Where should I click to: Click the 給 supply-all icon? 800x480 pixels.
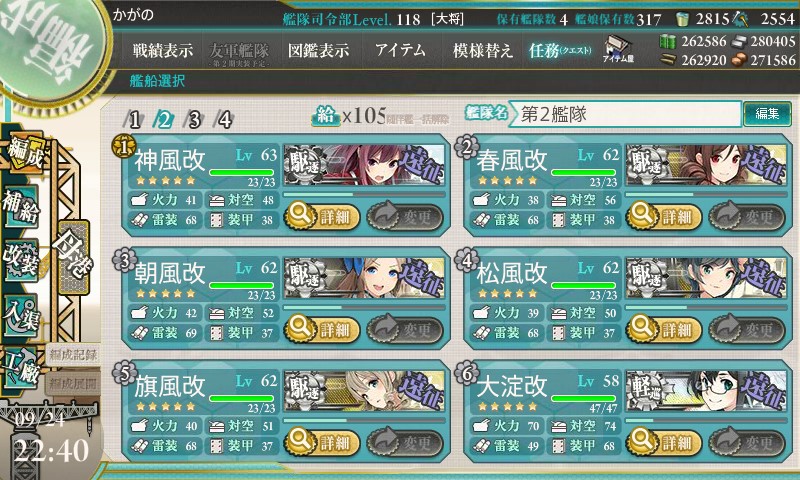[324, 116]
